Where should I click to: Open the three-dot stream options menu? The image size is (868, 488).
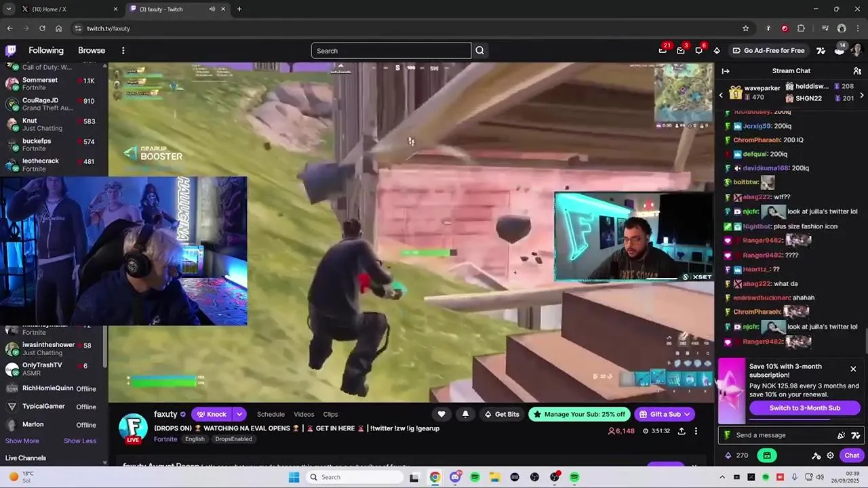point(696,431)
